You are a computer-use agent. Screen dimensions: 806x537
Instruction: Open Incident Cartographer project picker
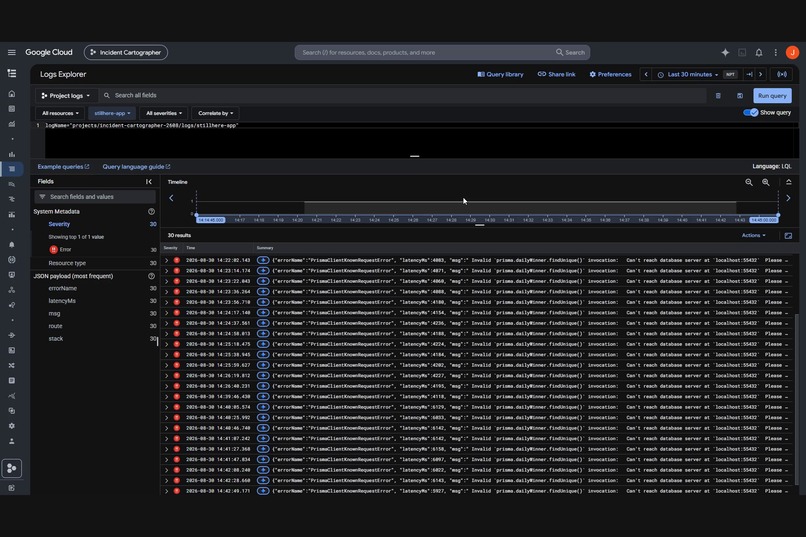[x=126, y=52]
